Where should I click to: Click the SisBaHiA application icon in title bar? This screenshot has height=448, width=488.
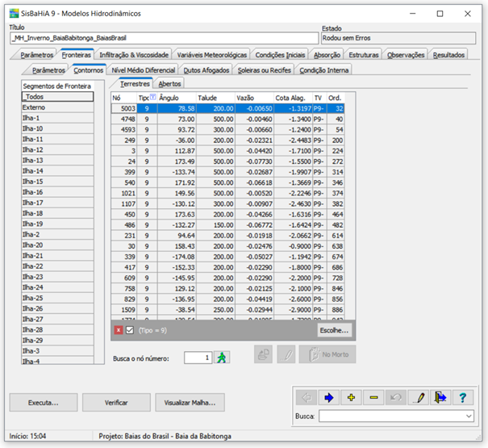(14, 14)
